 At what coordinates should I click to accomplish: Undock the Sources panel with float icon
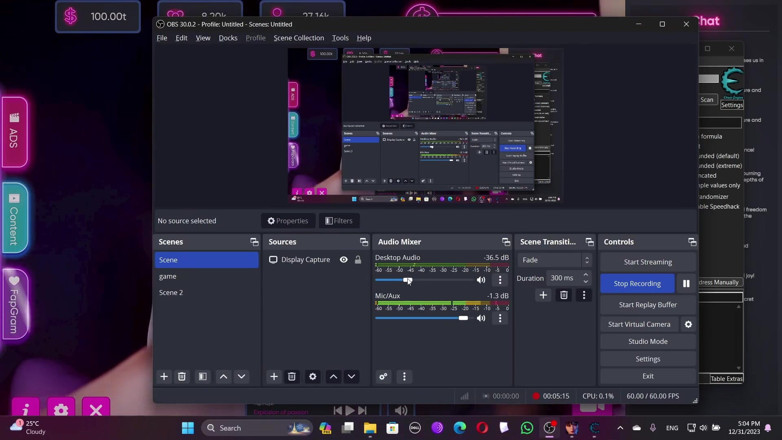364,242
